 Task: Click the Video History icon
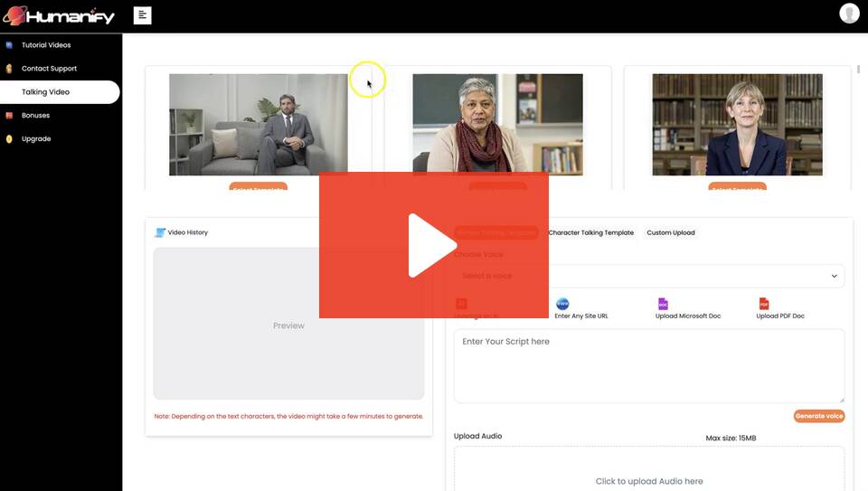(x=160, y=232)
